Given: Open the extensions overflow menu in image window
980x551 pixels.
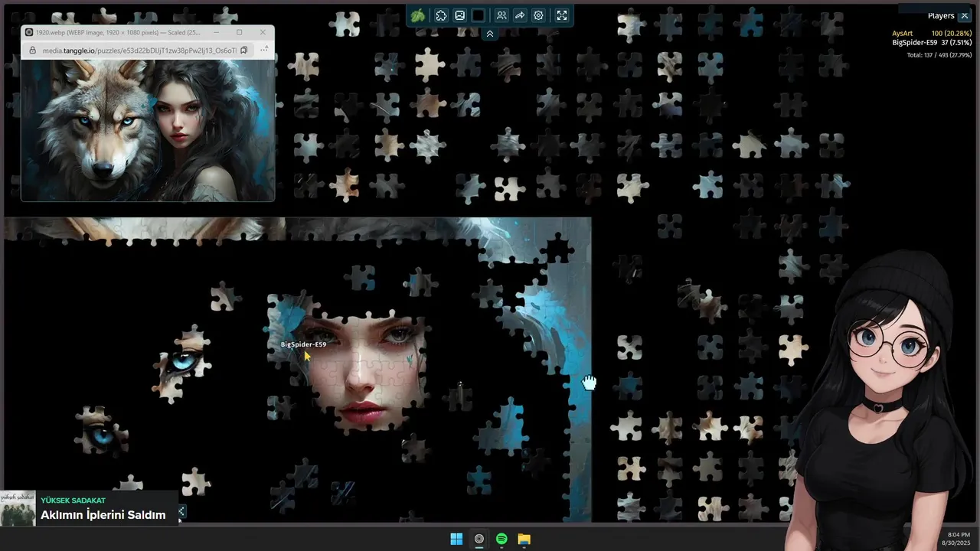Looking at the screenshot, I should (264, 50).
